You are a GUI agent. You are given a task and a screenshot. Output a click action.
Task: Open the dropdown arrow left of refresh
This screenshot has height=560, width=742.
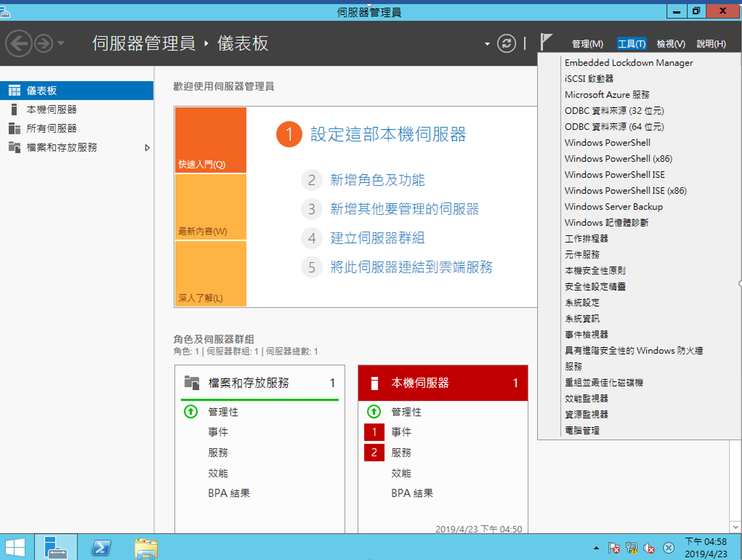click(487, 44)
